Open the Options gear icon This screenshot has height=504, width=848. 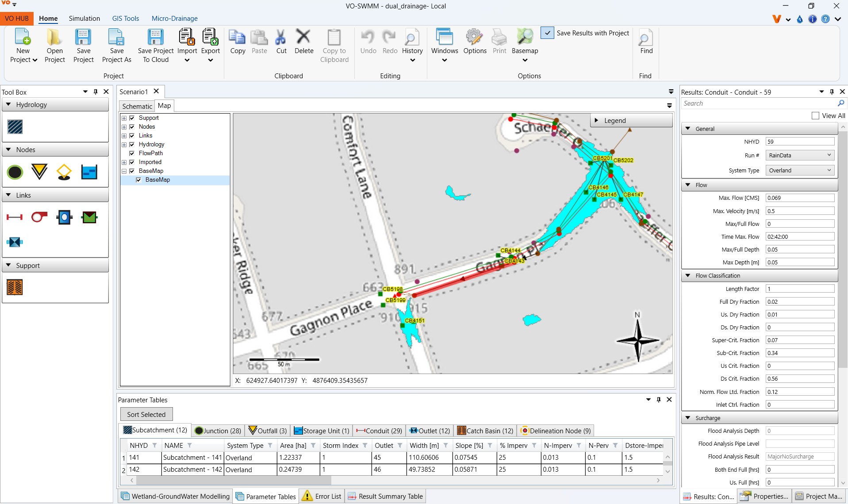474,37
